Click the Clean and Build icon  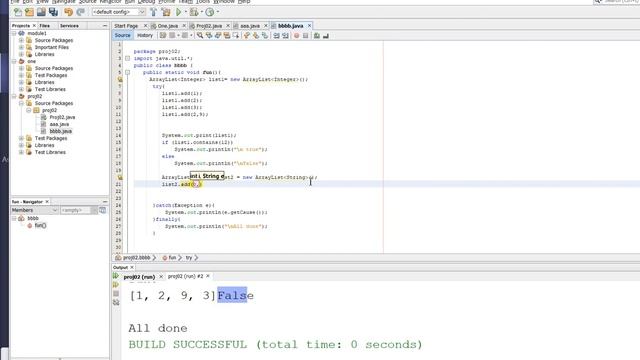tap(166, 12)
